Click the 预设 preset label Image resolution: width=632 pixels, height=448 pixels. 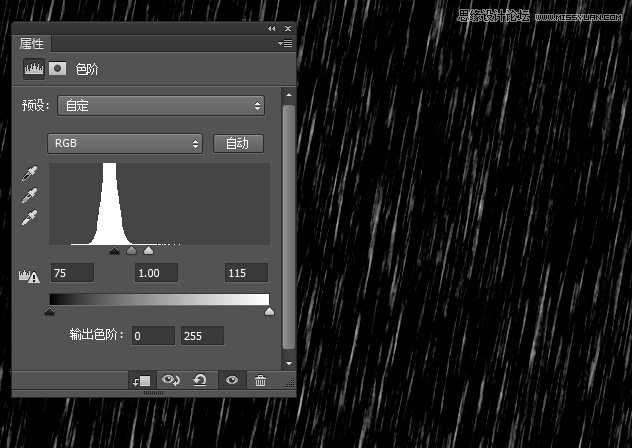(x=35, y=106)
